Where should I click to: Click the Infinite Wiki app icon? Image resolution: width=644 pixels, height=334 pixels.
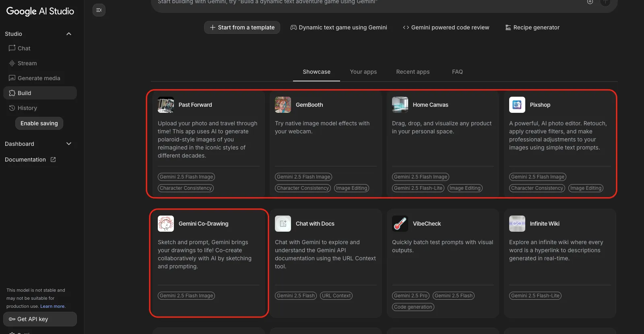point(517,224)
